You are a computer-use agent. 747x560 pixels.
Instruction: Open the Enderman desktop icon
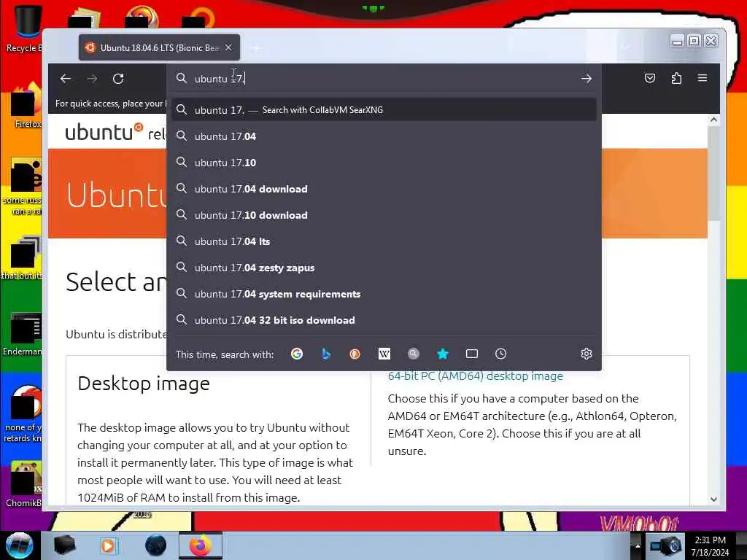tap(24, 334)
